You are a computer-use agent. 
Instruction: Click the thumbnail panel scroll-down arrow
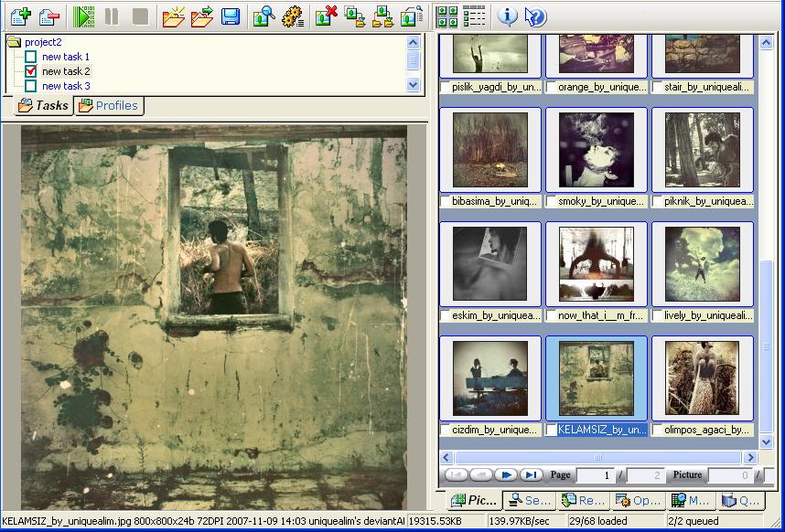tap(766, 442)
